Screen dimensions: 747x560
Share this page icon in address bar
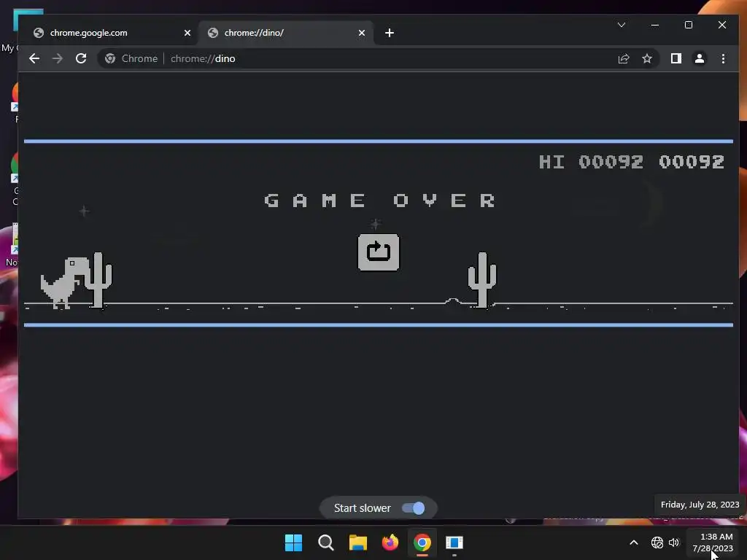tap(624, 58)
